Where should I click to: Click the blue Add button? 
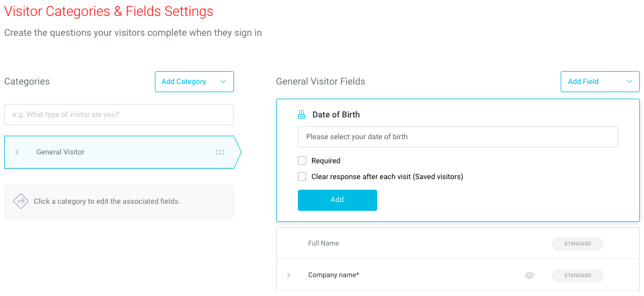coord(337,200)
